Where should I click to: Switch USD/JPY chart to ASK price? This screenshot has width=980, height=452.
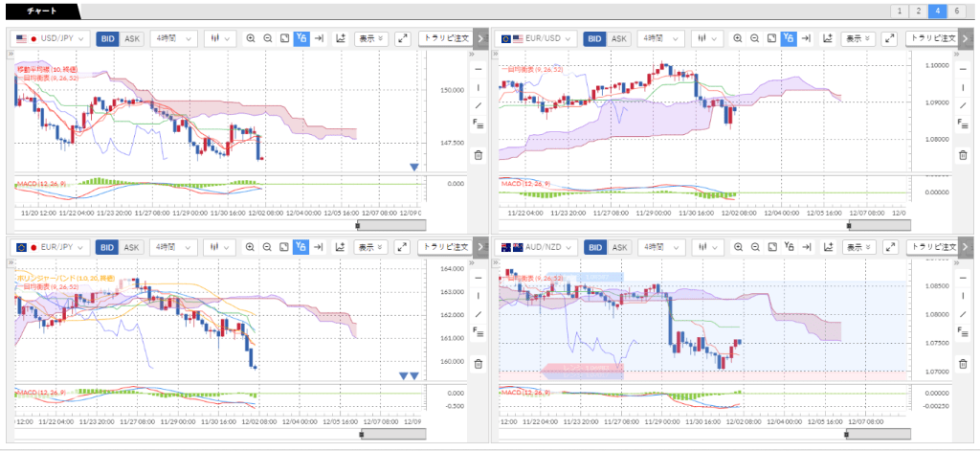[x=131, y=38]
